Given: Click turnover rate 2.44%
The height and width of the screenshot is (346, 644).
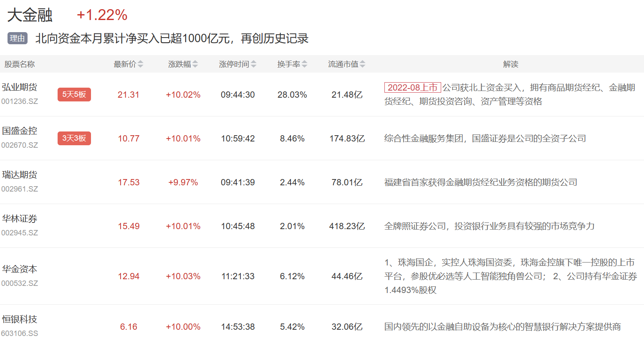Looking at the screenshot, I should pos(292,182).
